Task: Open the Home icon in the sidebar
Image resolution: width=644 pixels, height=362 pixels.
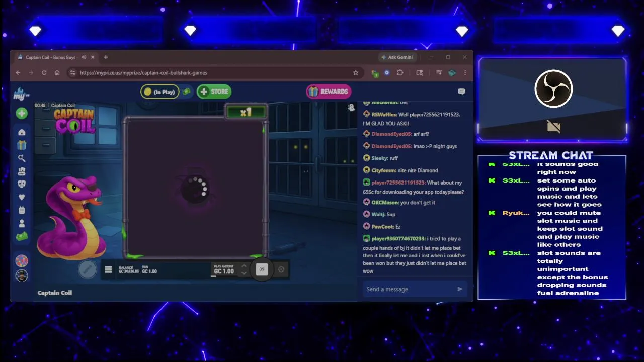Action: [x=22, y=132]
